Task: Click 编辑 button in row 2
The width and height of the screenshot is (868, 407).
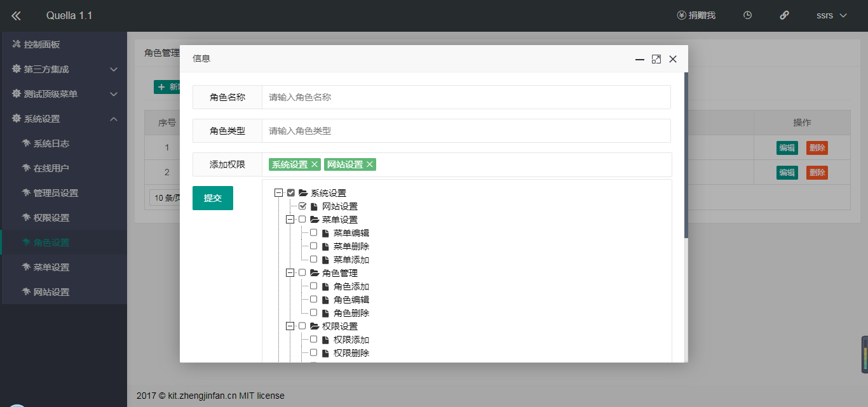Action: [x=787, y=173]
